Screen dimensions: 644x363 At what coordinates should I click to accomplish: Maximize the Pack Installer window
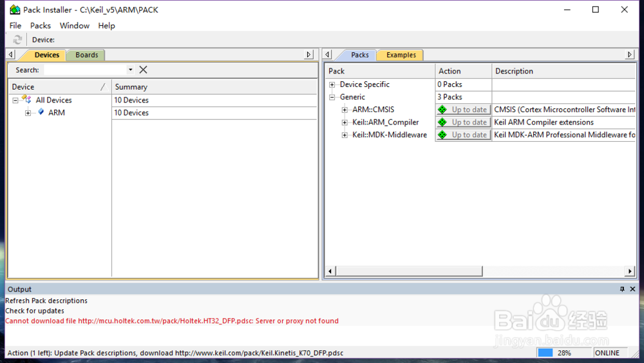click(596, 10)
